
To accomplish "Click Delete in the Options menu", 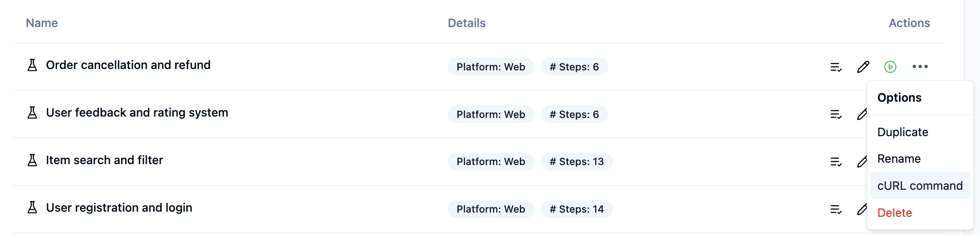I will pyautogui.click(x=894, y=213).
